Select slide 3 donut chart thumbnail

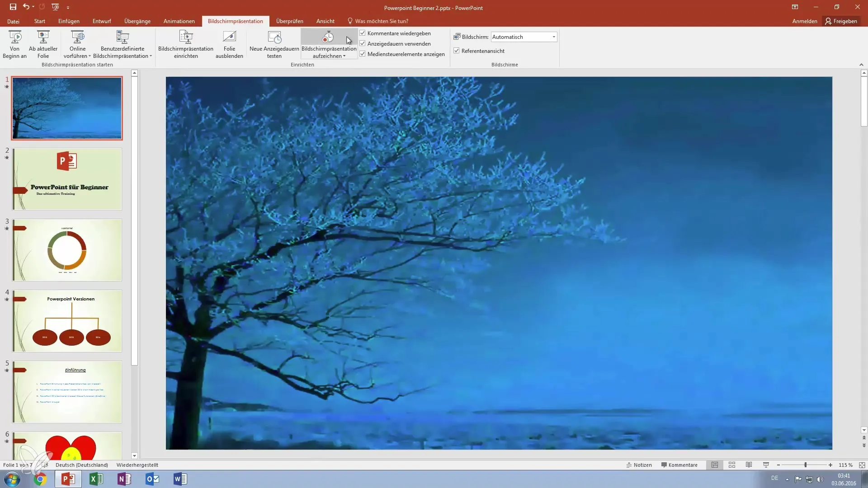[67, 250]
